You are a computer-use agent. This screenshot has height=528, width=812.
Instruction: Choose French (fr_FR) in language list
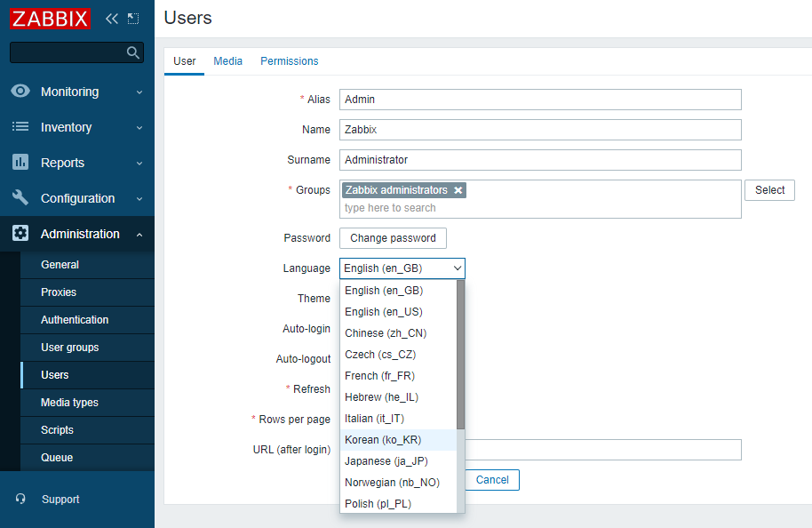click(x=398, y=376)
